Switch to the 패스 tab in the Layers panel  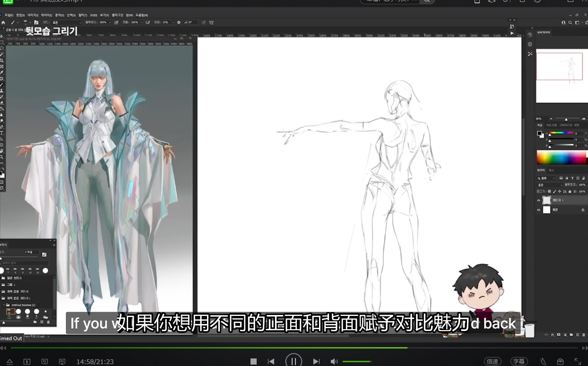click(551, 170)
